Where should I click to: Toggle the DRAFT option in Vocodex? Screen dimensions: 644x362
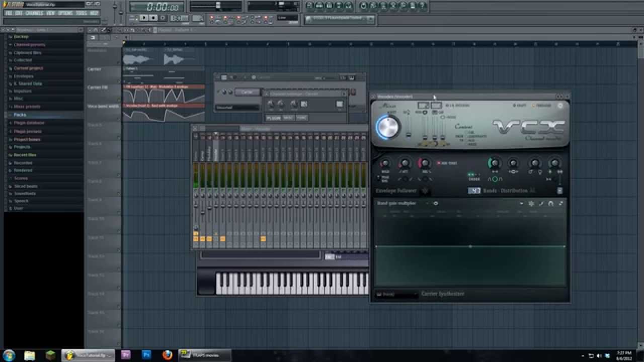point(519,106)
